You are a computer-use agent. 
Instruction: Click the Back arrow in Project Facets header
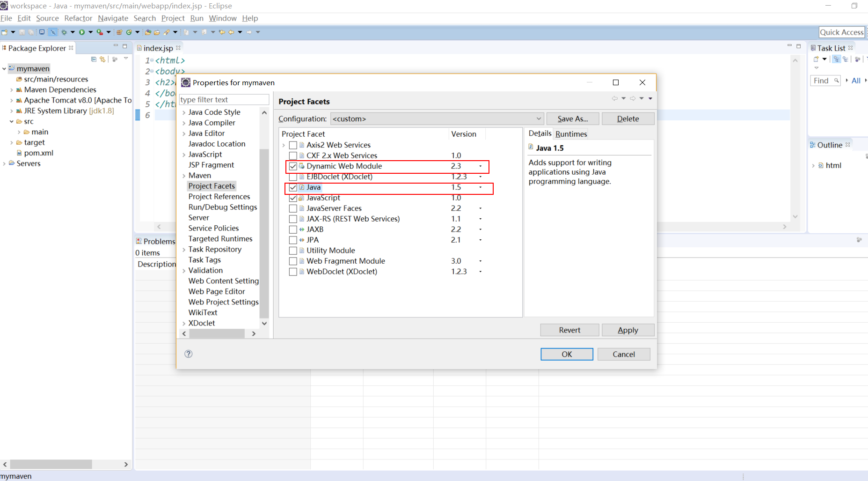[614, 98]
